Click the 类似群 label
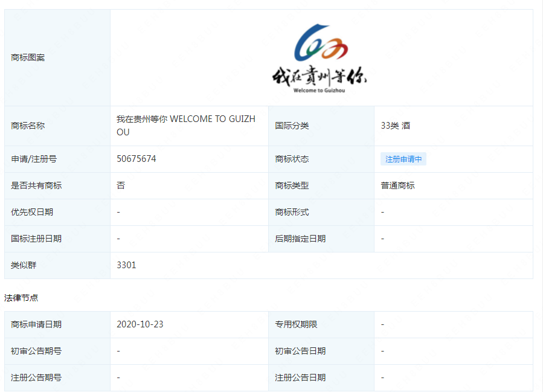 (x=23, y=265)
